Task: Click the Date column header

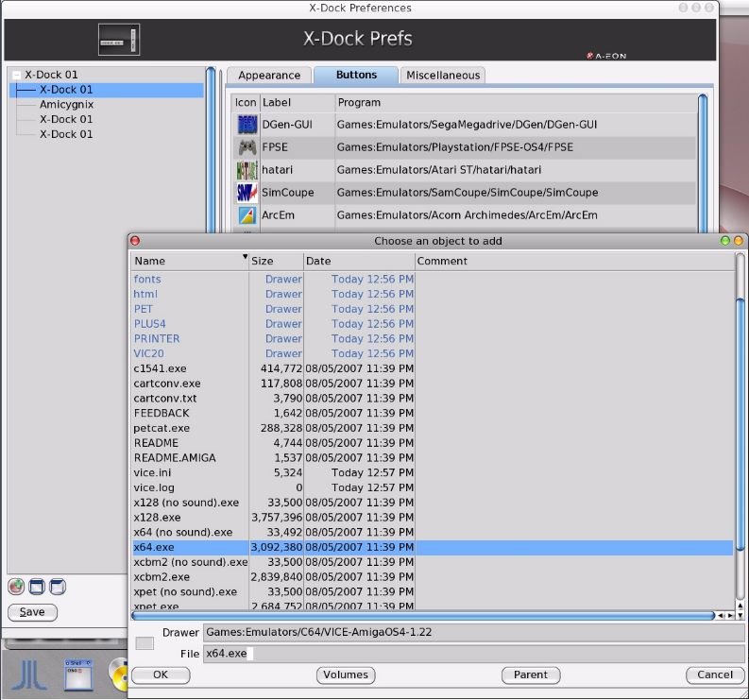Action: (x=359, y=262)
